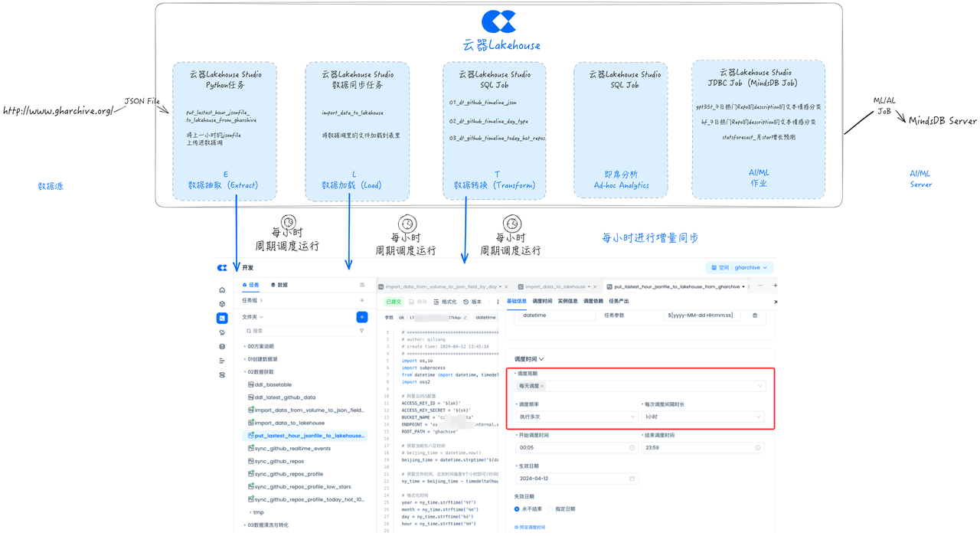The width and height of the screenshot is (980, 536).
Task: Switch to the 数据 tab in left panel
Action: [279, 285]
